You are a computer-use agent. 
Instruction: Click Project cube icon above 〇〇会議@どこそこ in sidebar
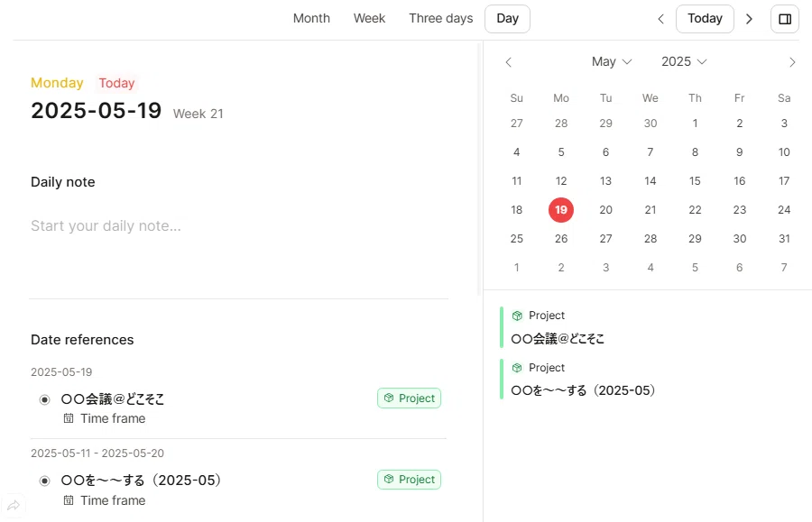(x=517, y=316)
